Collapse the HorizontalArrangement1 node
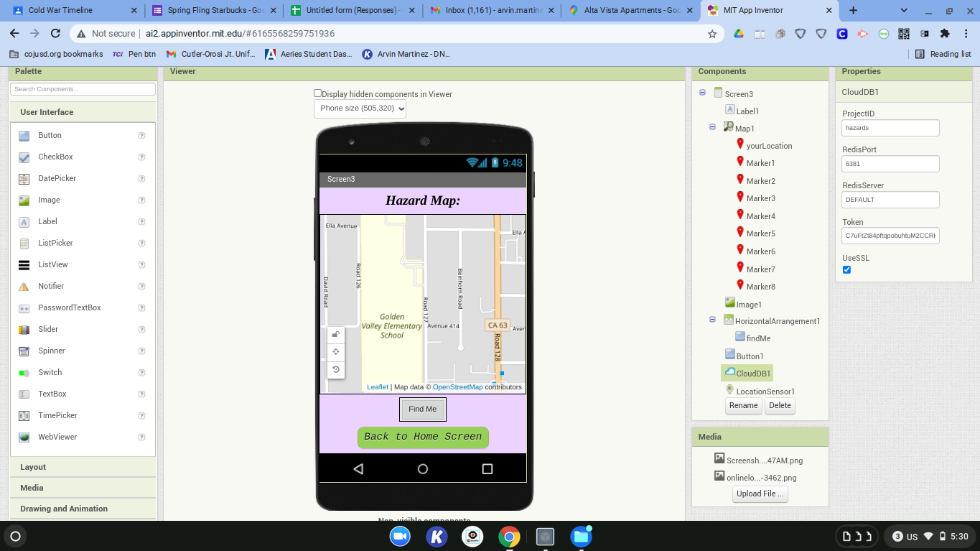 [x=712, y=320]
